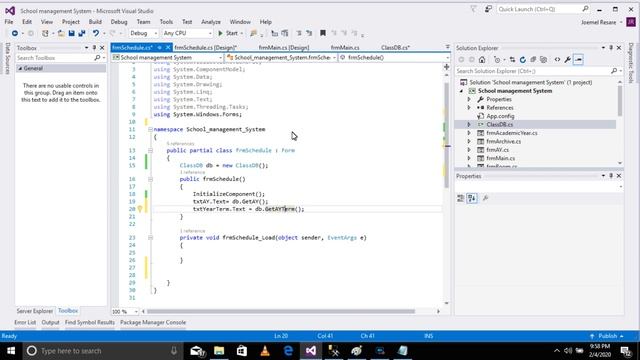Image resolution: width=640 pixels, height=360 pixels.
Task: Open Microsoft Edge from taskbar
Action: point(288,351)
